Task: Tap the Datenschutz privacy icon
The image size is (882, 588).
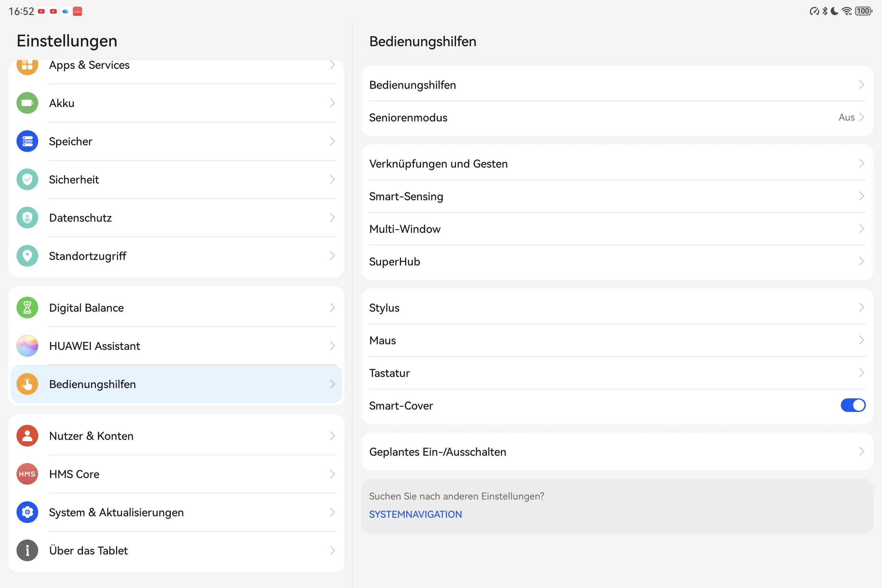Action: coord(27,218)
